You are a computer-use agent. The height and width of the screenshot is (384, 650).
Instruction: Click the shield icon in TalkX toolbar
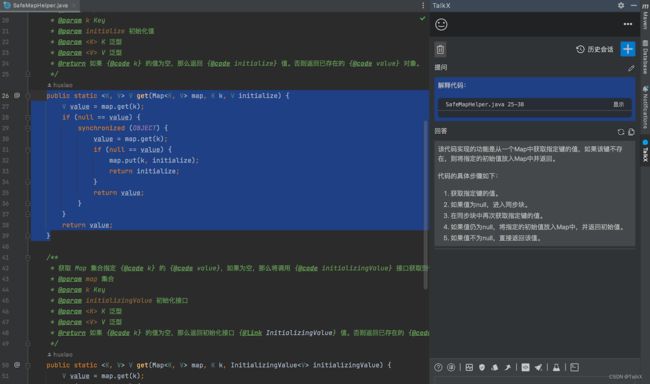pyautogui.click(x=482, y=367)
